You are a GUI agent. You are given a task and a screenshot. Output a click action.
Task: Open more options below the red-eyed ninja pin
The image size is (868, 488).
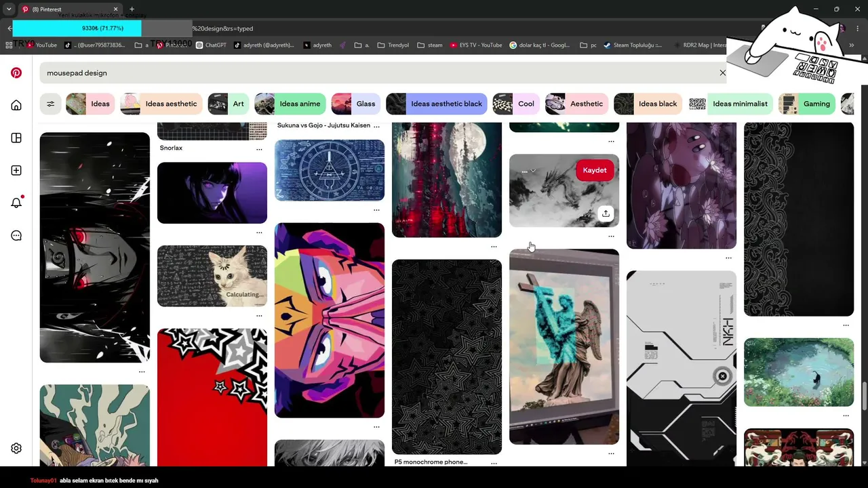tap(142, 371)
